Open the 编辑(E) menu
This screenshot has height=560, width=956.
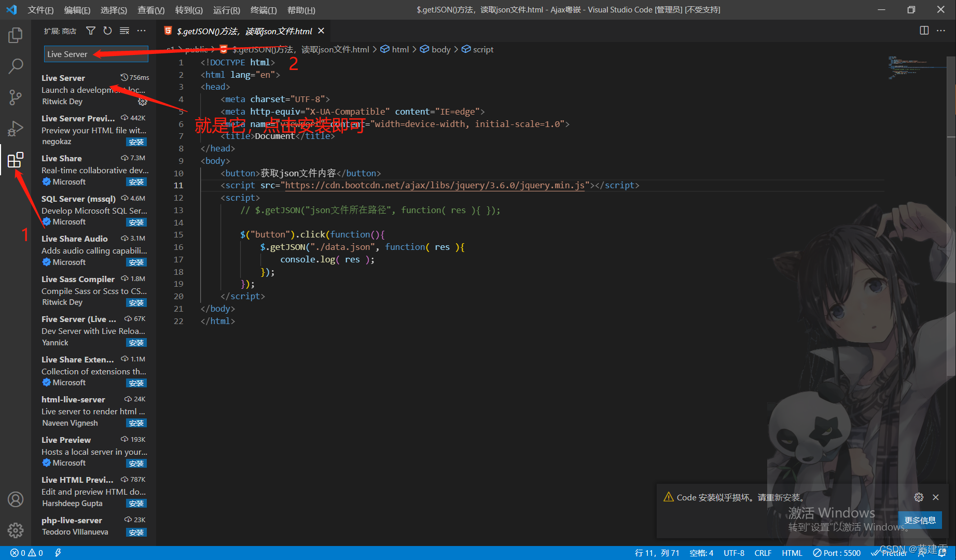tap(77, 10)
